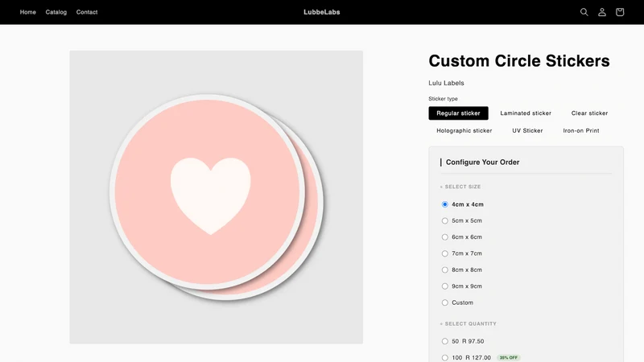
Task: Select the 4cm x 4cm size
Action: tap(445, 204)
